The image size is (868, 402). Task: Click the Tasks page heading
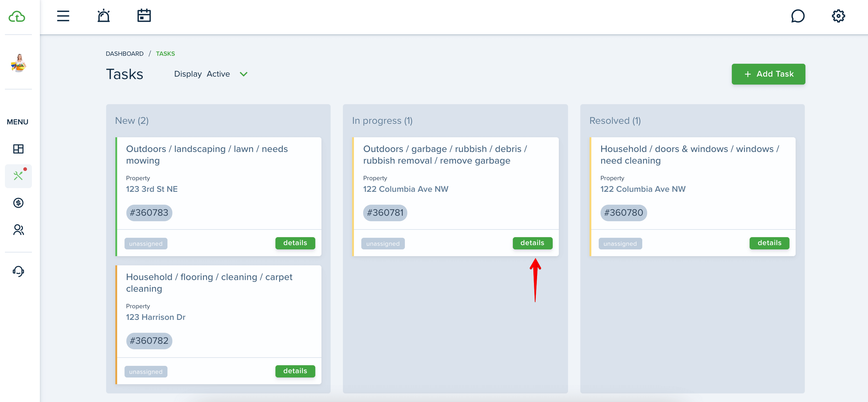pos(124,74)
